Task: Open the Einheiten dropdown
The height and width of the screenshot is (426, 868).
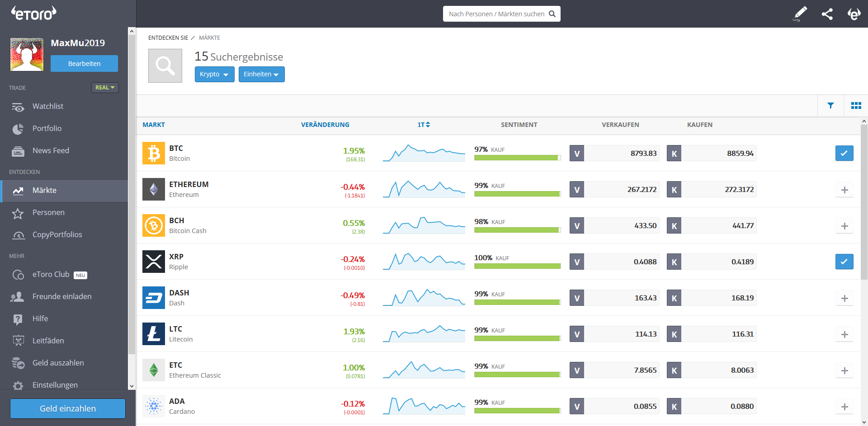Action: (261, 74)
